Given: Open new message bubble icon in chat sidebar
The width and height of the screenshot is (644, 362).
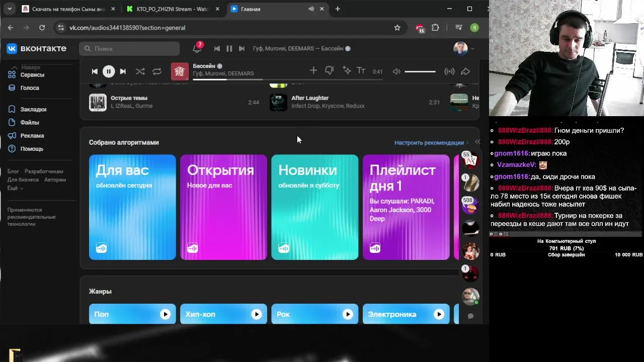Looking at the screenshot, I should [470, 316].
